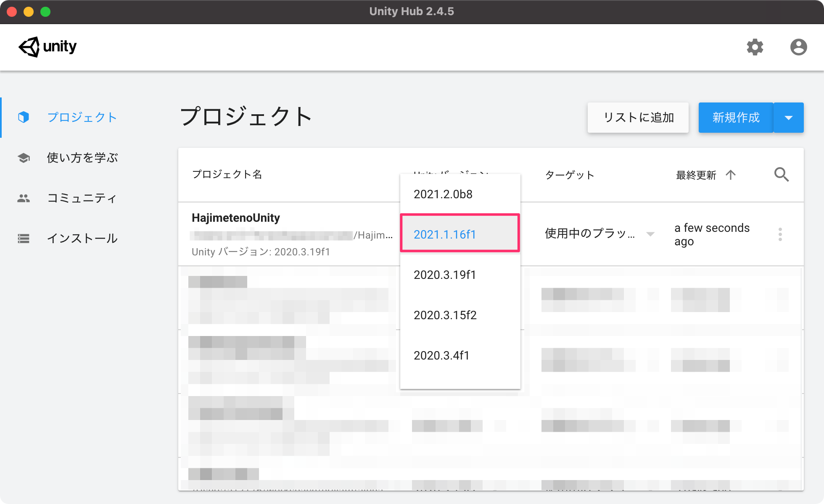The image size is (824, 504).
Task: Click the プロジェクト cube icon in sidebar
Action: click(24, 117)
